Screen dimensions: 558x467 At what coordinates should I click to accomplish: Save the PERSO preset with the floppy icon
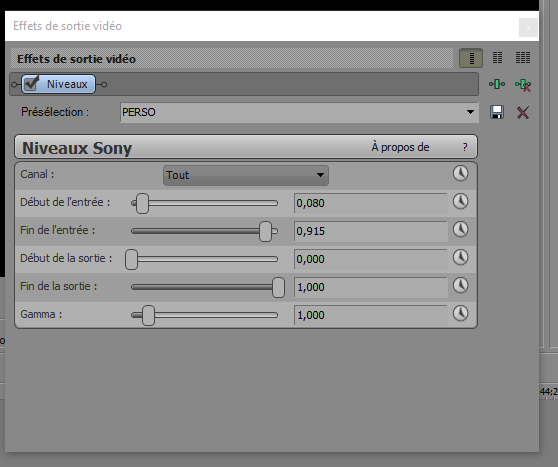tap(497, 112)
